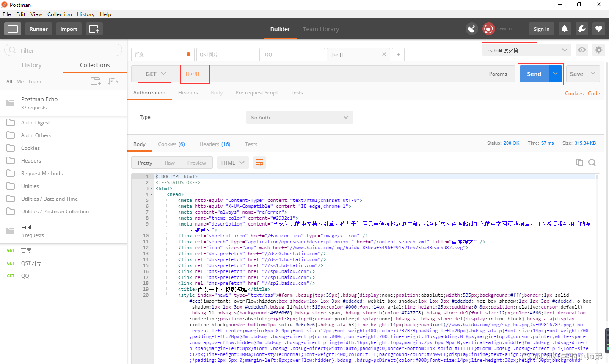Select the 百度 collection with 3 requests
The width and height of the screenshot is (609, 364).
point(63,231)
